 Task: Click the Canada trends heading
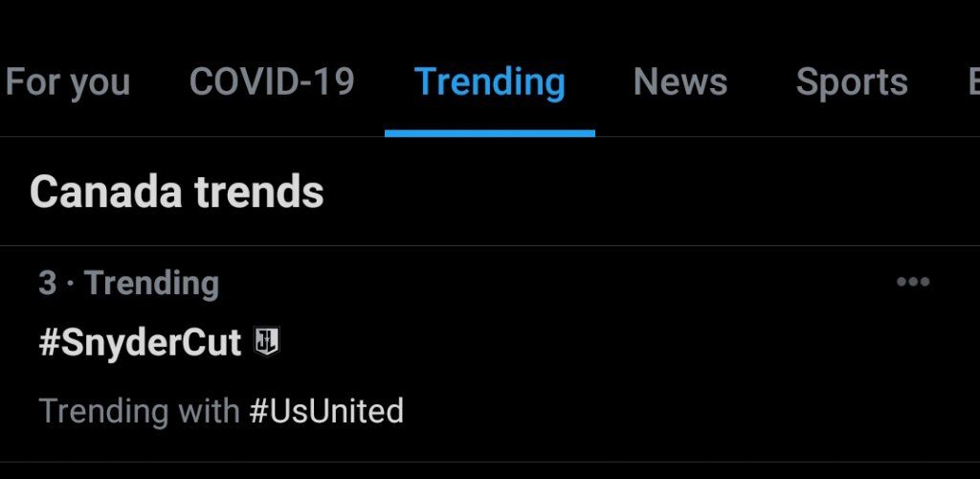[177, 192]
